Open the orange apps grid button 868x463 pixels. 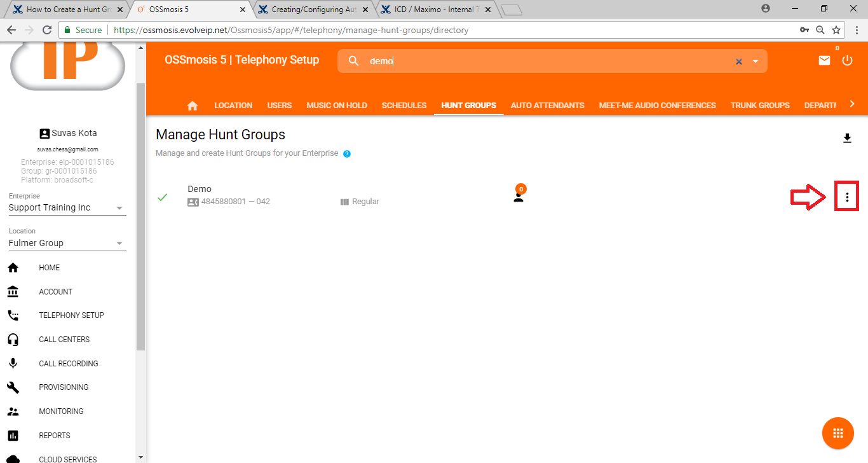pos(837,433)
